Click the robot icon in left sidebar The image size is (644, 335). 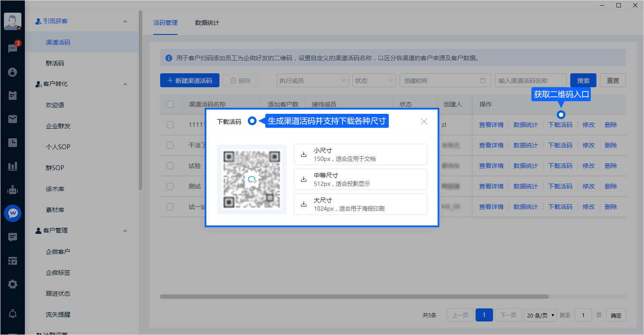(x=12, y=190)
